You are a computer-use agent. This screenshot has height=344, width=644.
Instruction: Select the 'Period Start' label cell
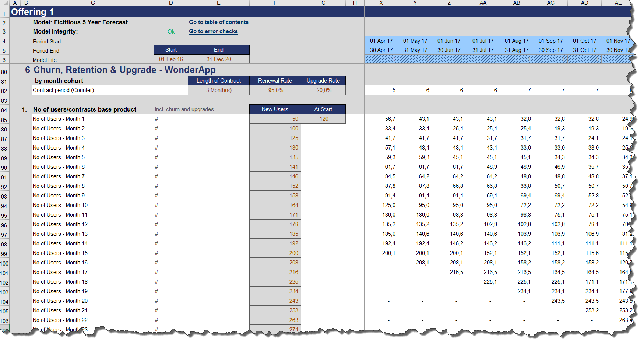click(x=47, y=42)
